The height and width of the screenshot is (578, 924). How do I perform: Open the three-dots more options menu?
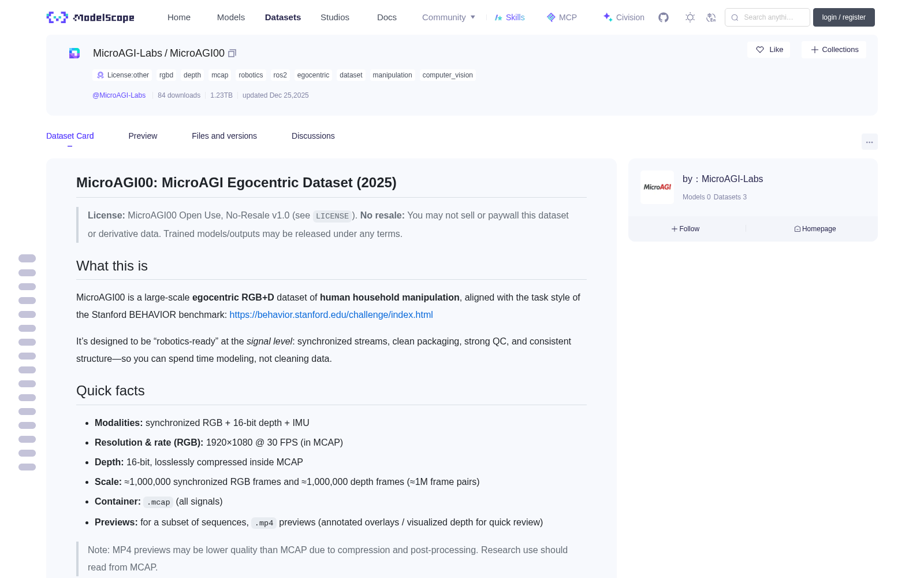tap(869, 142)
